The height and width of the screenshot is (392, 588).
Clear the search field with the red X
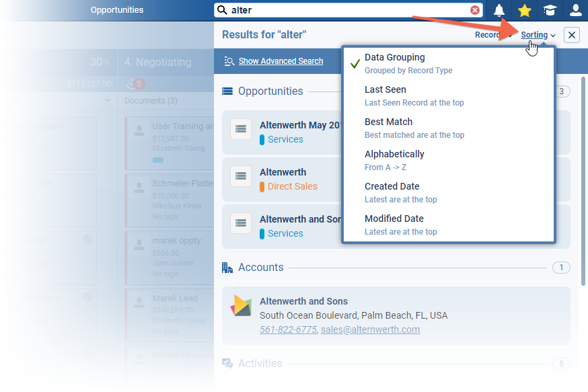click(476, 9)
